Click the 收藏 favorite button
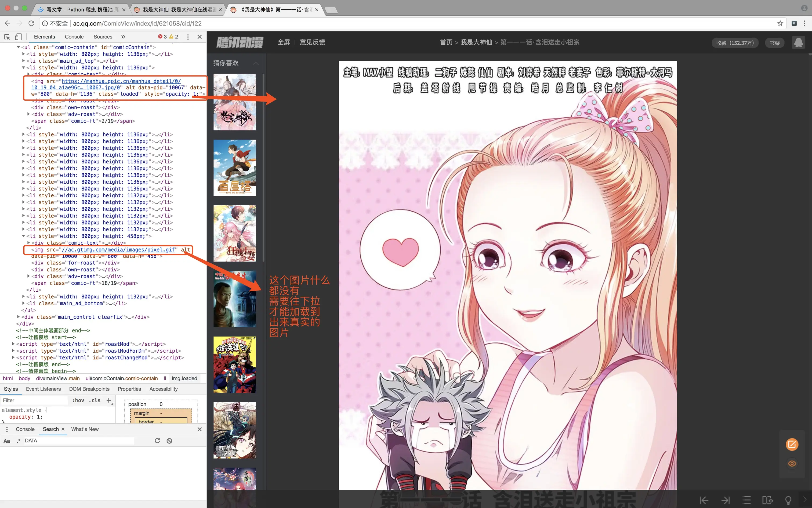Viewport: 812px width, 508px height. [x=735, y=43]
